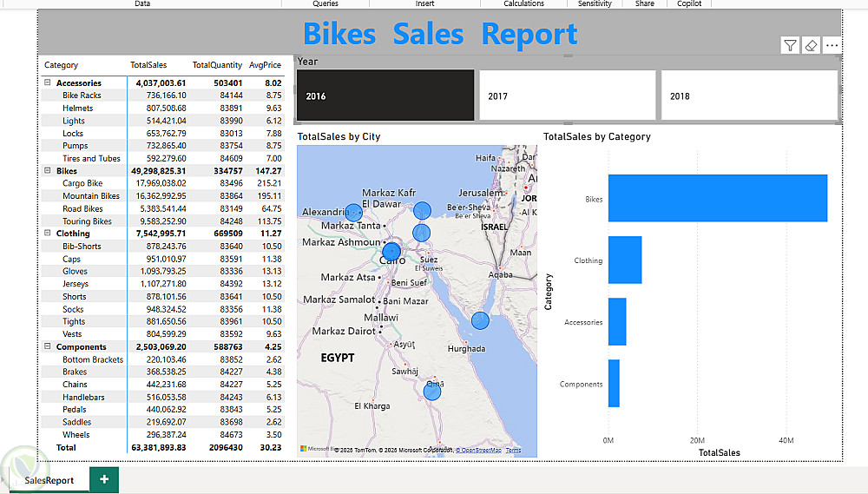Switch to the SalesReport page tab
Screen dimensions: 868x494
(x=49, y=480)
